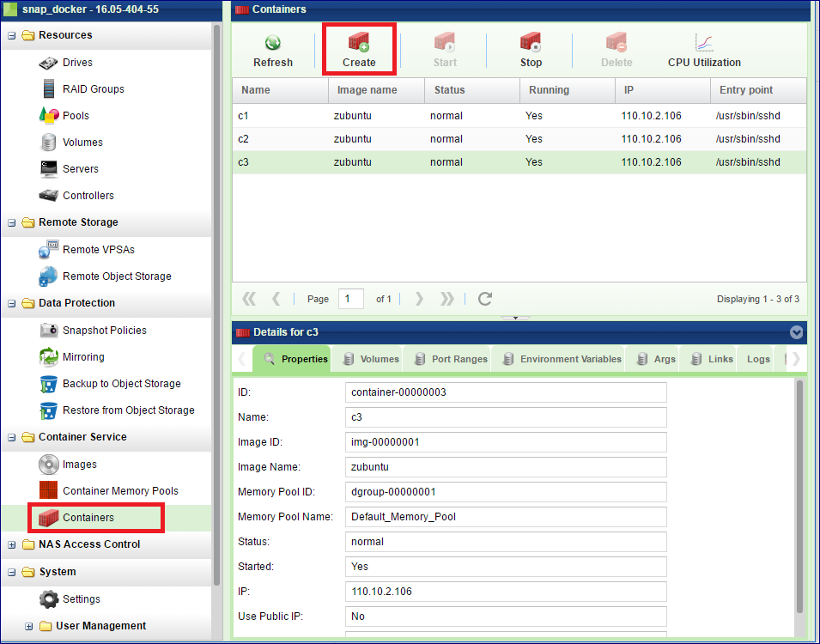The width and height of the screenshot is (820, 644).
Task: Collapse the Details for c3 panel
Action: 796,332
